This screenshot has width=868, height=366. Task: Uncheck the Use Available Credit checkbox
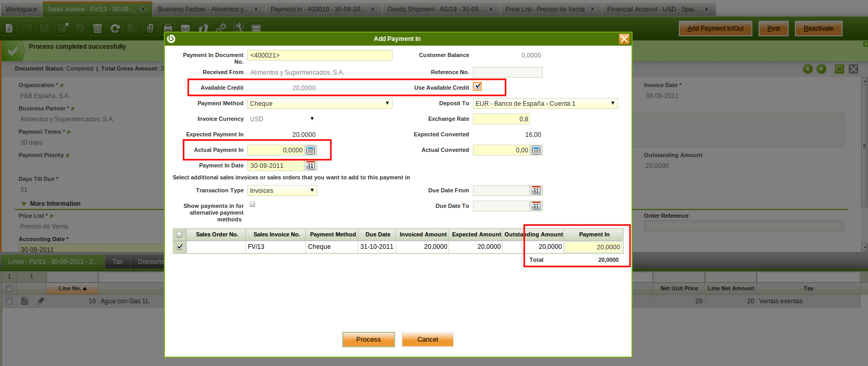[478, 87]
